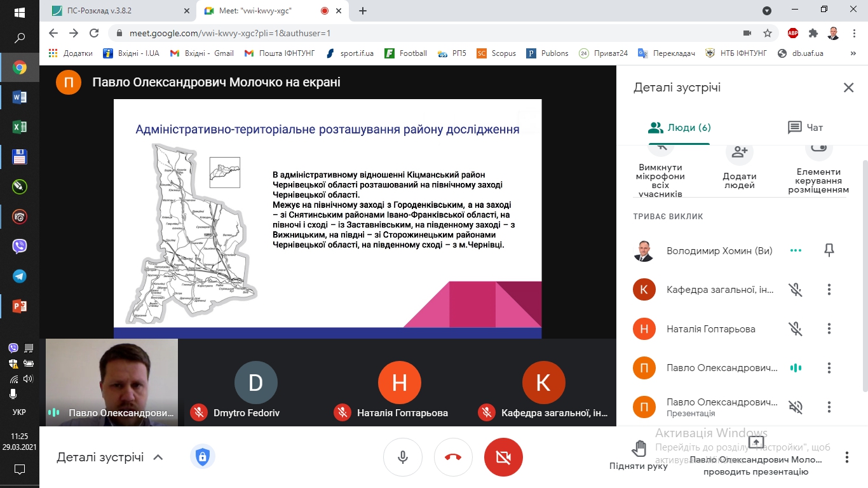This screenshot has height=488, width=868.
Task: Click the blue lock host controls icon
Action: click(x=202, y=457)
